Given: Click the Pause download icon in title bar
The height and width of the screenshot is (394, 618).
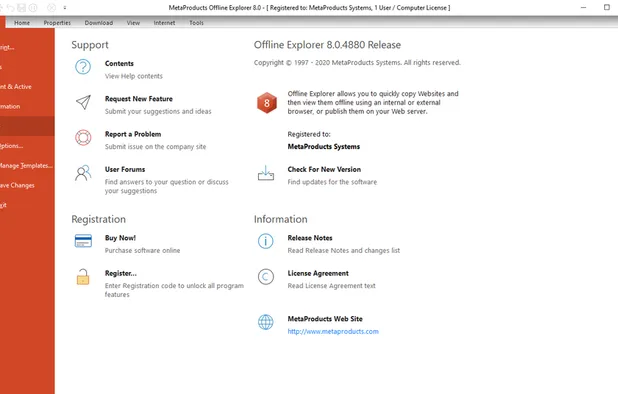Looking at the screenshot, I should coord(33,7).
